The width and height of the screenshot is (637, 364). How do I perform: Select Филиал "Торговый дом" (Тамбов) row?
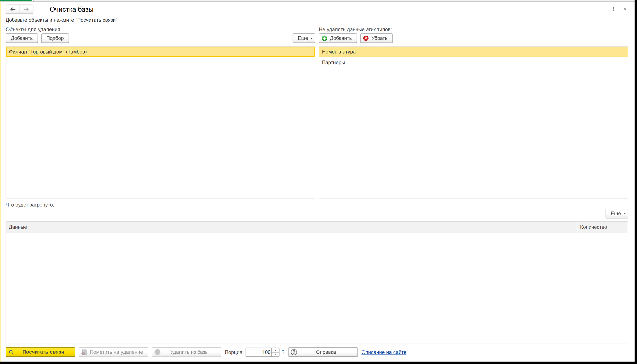point(160,52)
